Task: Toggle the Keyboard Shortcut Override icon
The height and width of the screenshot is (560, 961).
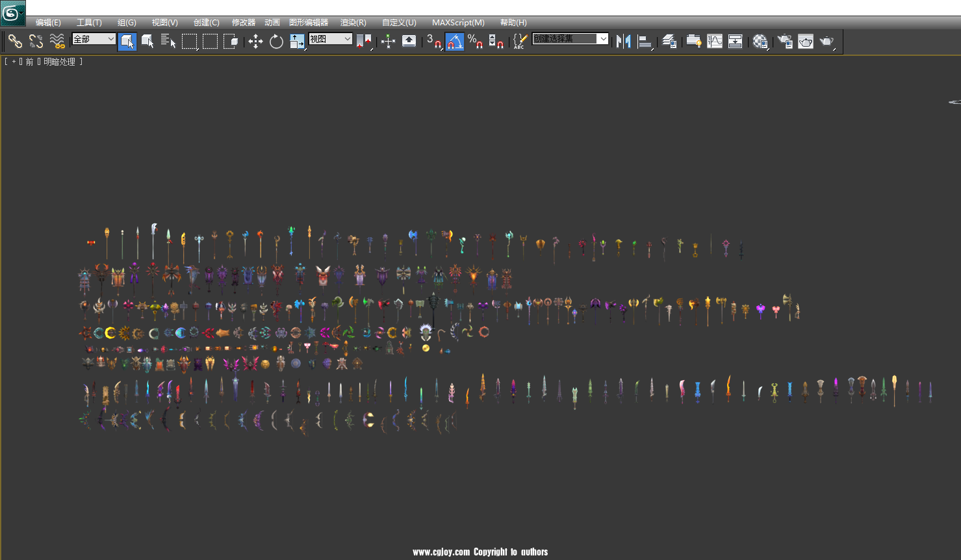Action: (409, 42)
